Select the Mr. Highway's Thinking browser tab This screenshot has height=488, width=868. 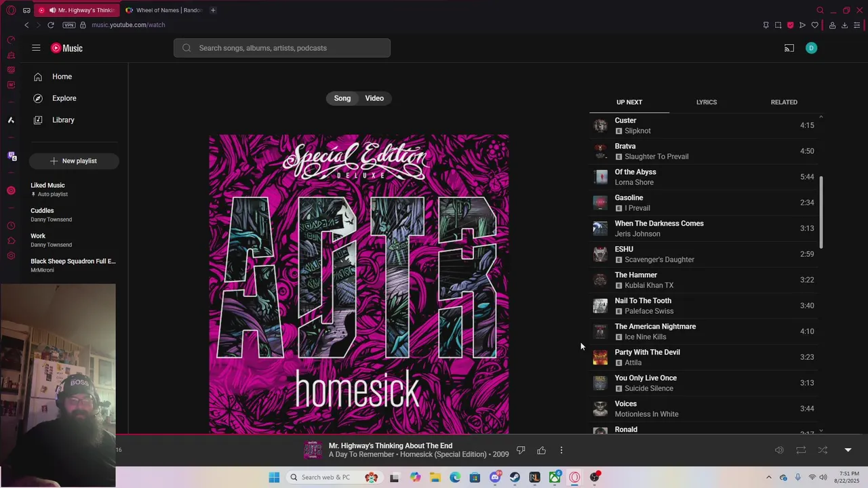tap(77, 10)
